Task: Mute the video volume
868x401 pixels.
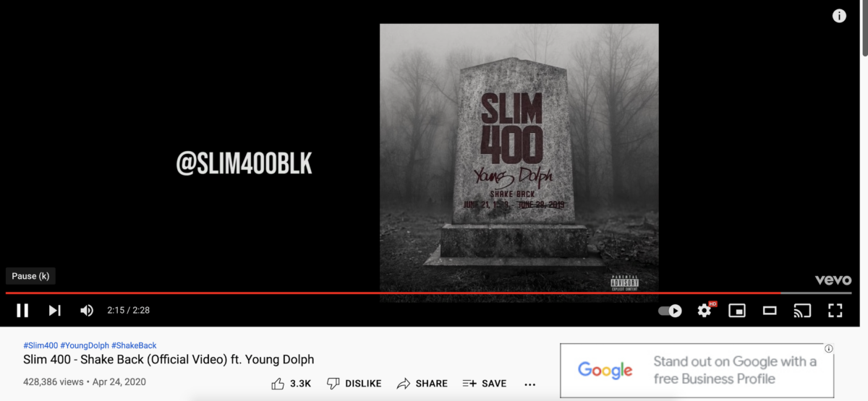Action: (x=87, y=311)
